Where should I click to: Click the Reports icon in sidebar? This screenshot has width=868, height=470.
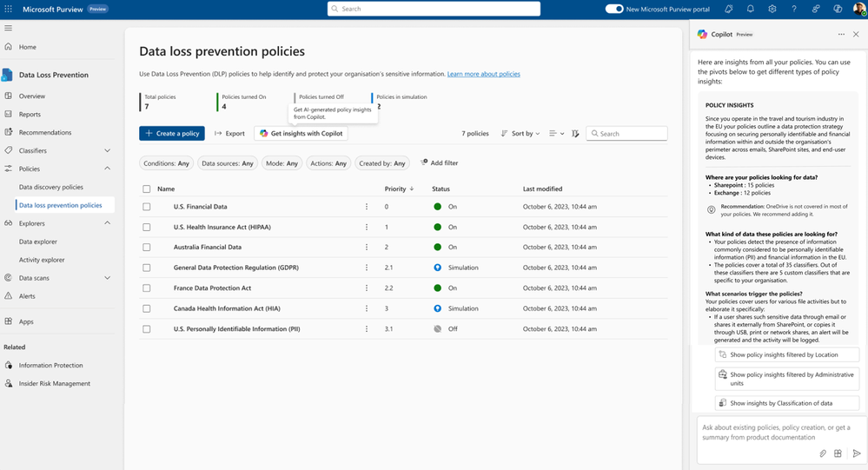point(9,114)
